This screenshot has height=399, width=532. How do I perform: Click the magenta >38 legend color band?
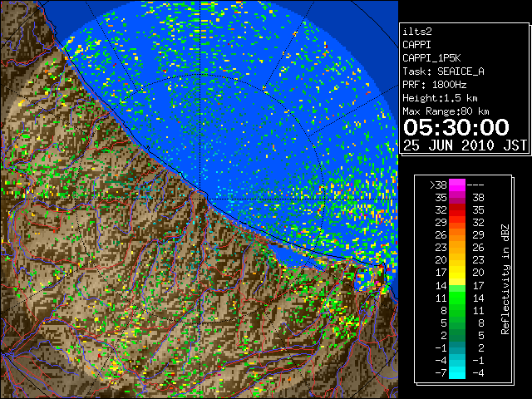[x=457, y=185]
